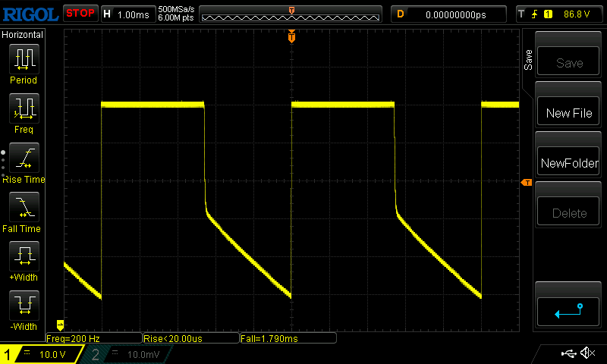Click the trigger level marker on right edge
The height and width of the screenshot is (364, 607).
[527, 182]
